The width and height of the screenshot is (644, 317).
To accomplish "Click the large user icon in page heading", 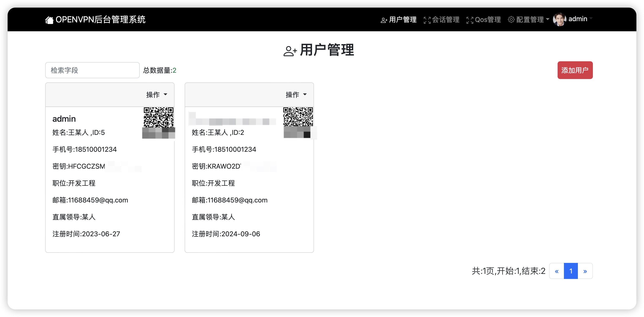I will click(x=290, y=51).
